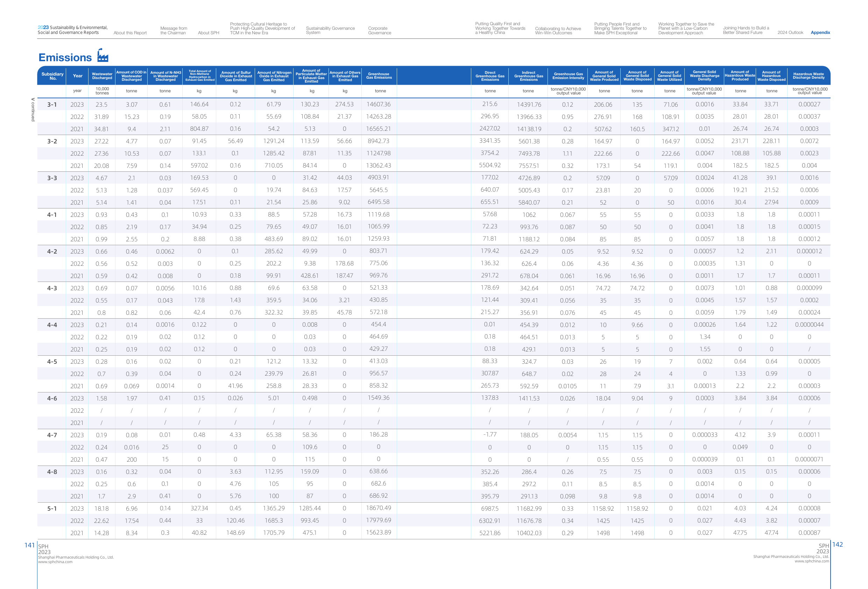Open Sustainability Governance System section
Screen dimensions: 868x589
pos(330,31)
